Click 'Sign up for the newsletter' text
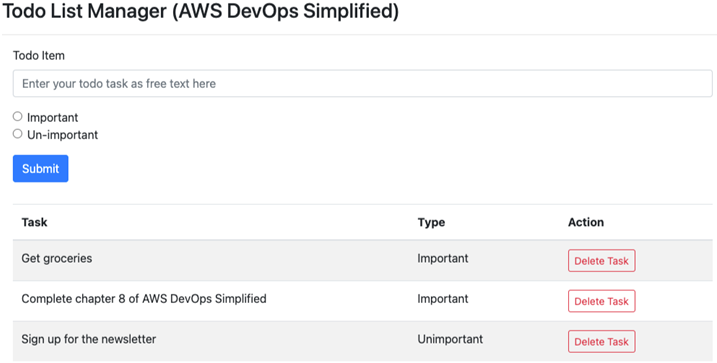 click(x=89, y=339)
